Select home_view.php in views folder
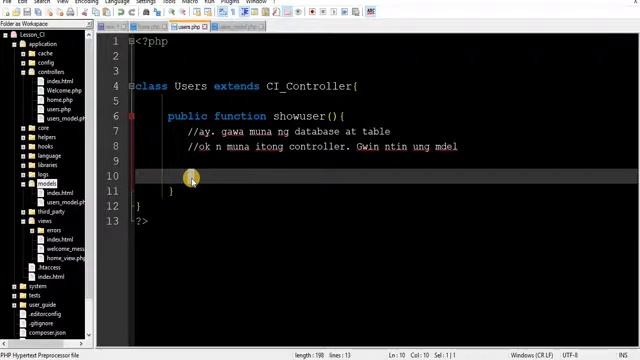 point(66,258)
